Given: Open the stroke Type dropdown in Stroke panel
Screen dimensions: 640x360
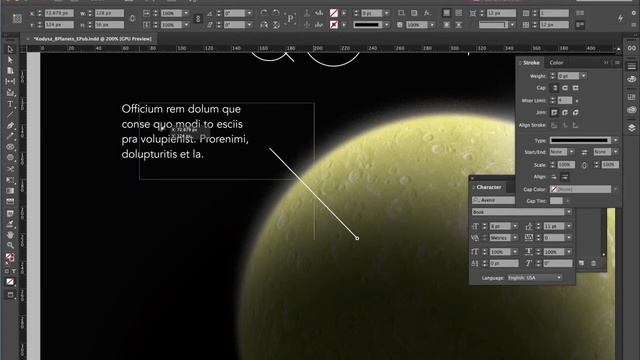Looking at the screenshot, I should click(x=615, y=140).
